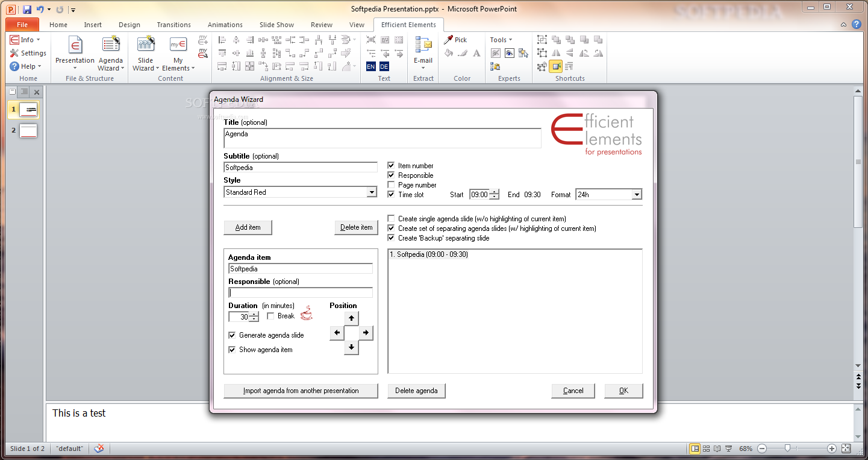Switch to Slide Sorter view icon

(707, 449)
